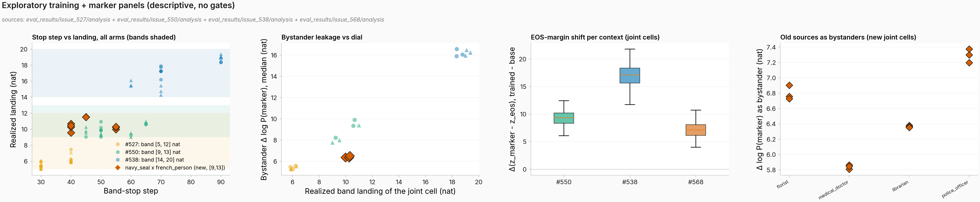Click the #568 x-axis tick label
The height and width of the screenshot is (202, 980).
click(x=696, y=182)
